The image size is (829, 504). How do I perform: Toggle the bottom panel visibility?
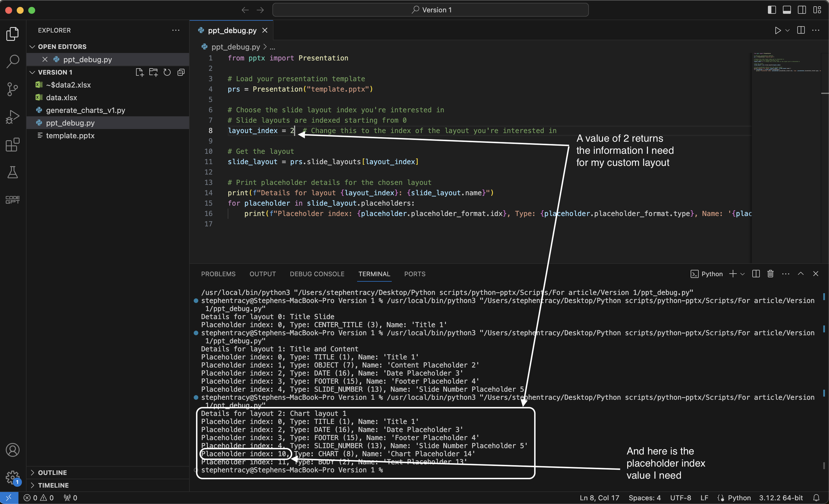787,10
